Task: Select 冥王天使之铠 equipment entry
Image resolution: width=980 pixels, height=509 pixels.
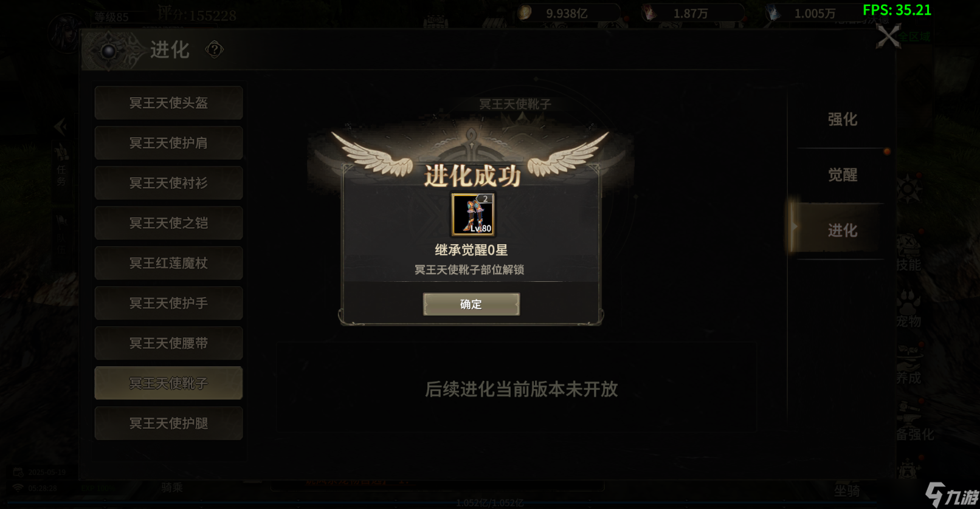Action: click(x=168, y=223)
